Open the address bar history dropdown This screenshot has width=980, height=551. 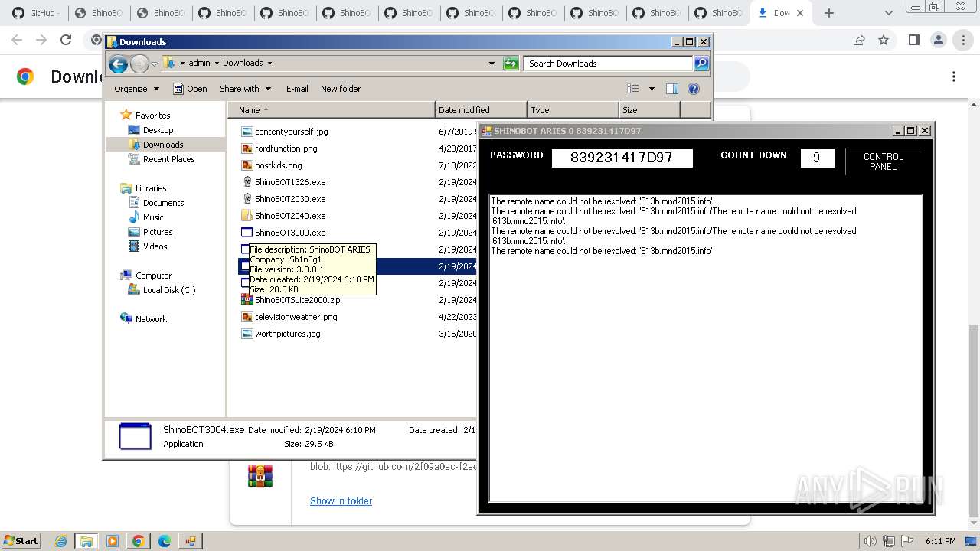coord(492,64)
